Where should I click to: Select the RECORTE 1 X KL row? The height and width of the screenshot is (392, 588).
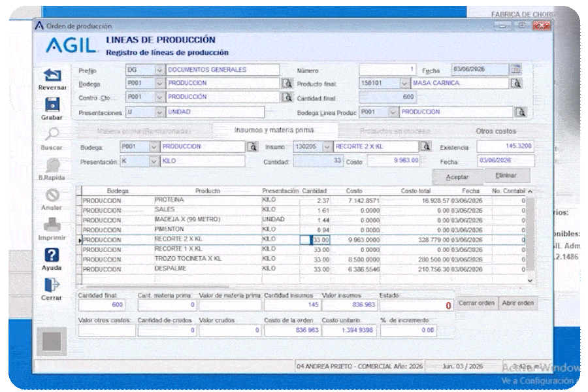(x=303, y=250)
